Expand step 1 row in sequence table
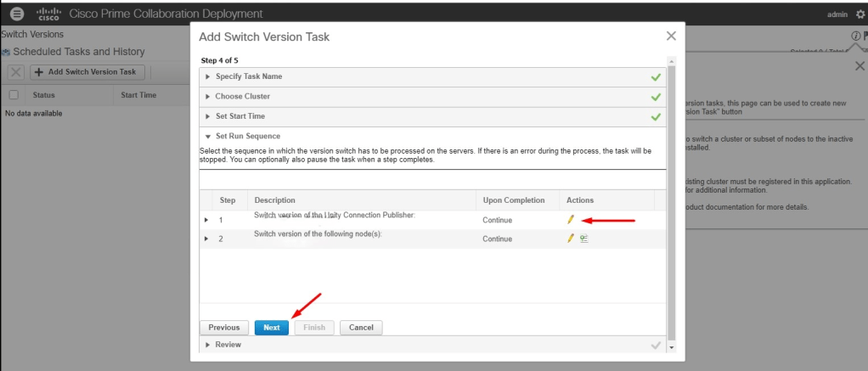Image resolution: width=868 pixels, height=371 pixels. coord(206,220)
